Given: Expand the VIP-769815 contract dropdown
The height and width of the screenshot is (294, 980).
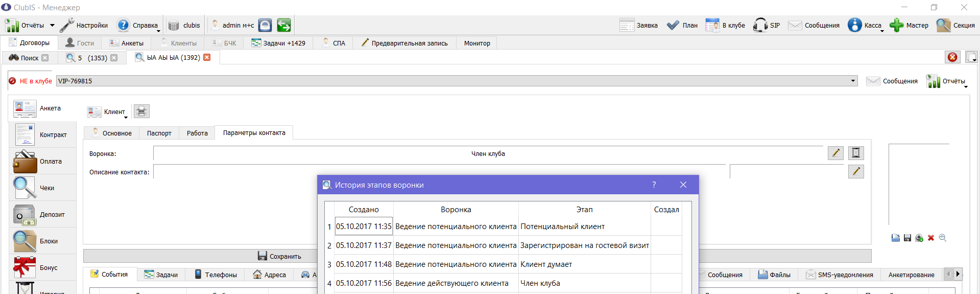Looking at the screenshot, I should (853, 81).
